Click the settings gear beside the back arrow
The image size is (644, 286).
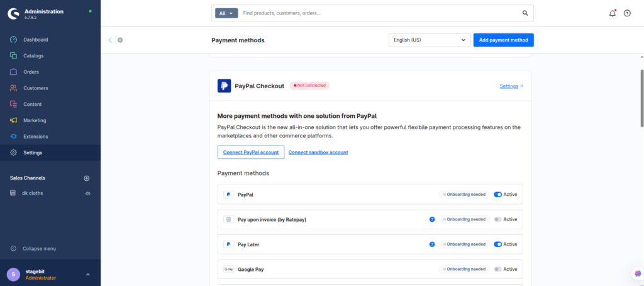pos(120,40)
